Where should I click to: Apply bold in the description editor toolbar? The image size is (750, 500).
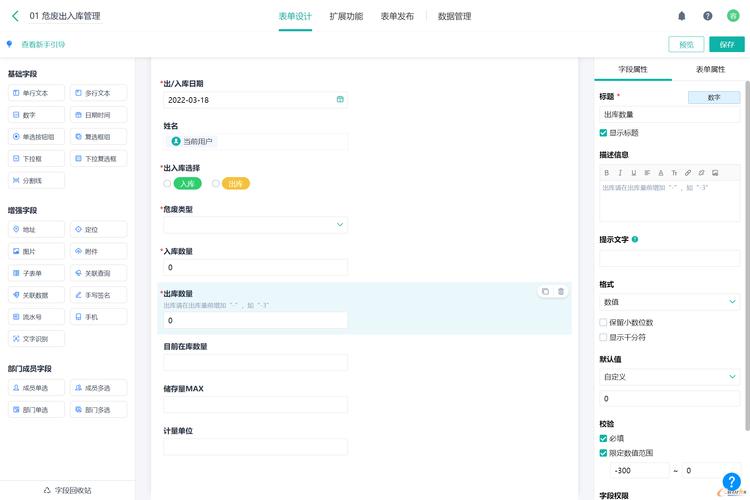pyautogui.click(x=606, y=172)
